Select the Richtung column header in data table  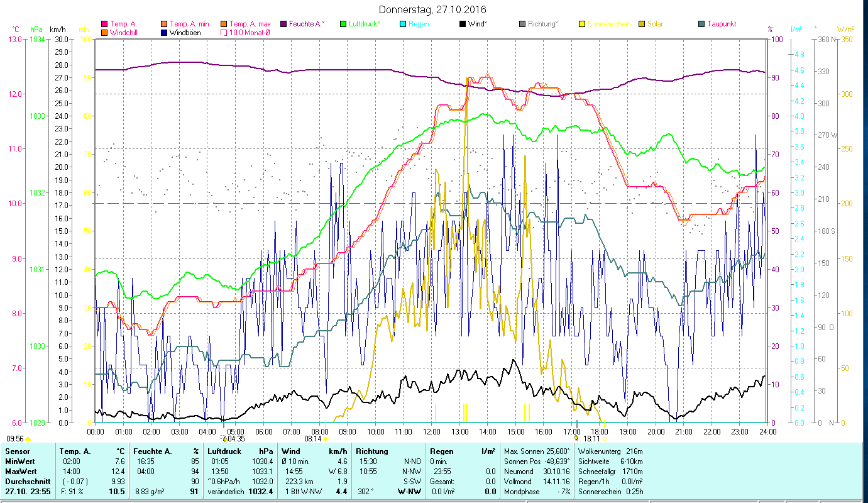coord(372,451)
